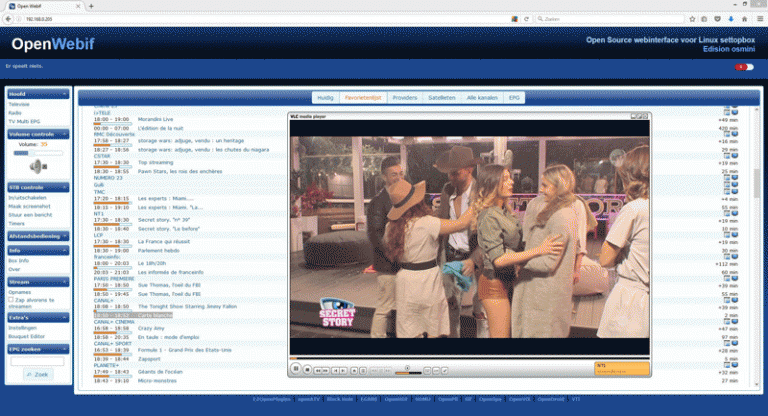Pause playback in the VLC media player
The width and height of the screenshot is (768, 416).
[x=296, y=369]
